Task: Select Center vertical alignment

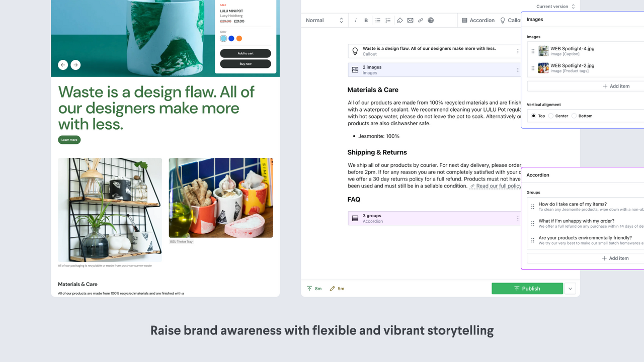Action: click(x=551, y=116)
